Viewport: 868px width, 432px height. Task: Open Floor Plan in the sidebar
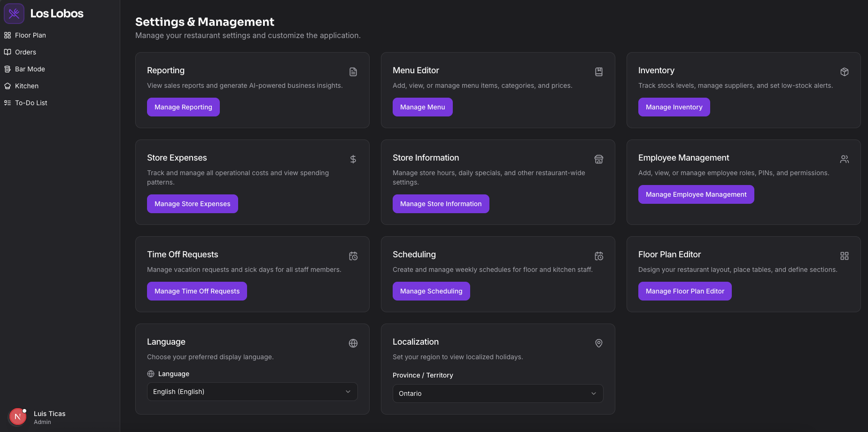(30, 35)
